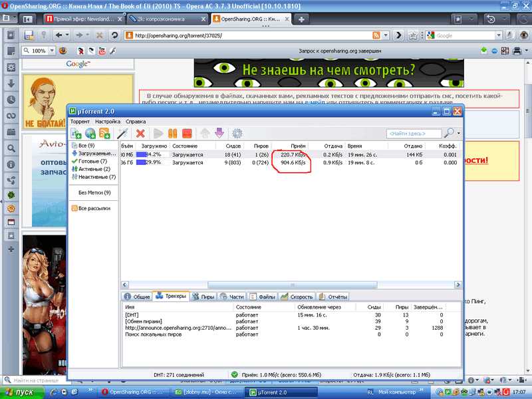Click the Opera reload page icon
Image resolution: width=532 pixels, height=399 pixels.
(x=114, y=35)
